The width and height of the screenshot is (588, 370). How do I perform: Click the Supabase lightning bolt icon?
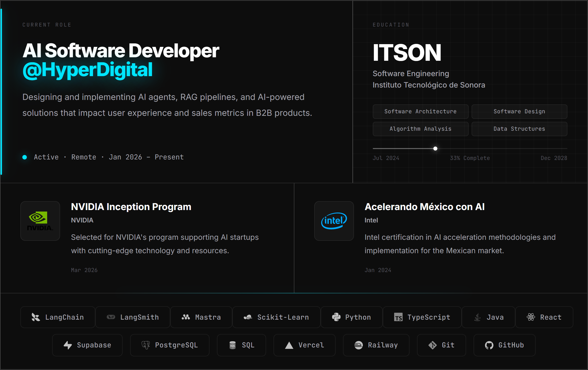68,345
